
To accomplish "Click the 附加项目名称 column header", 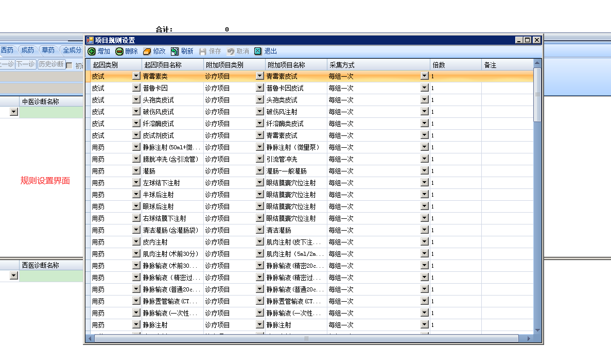I will pos(296,65).
